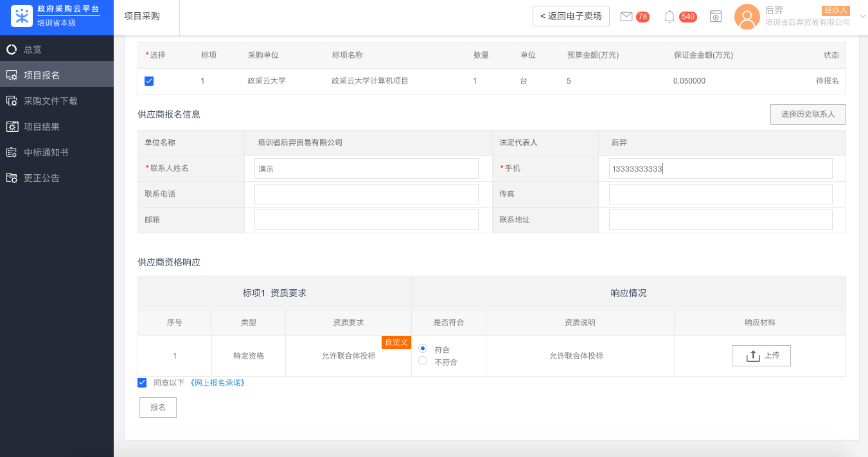Open the mail envelope icon

click(x=626, y=17)
